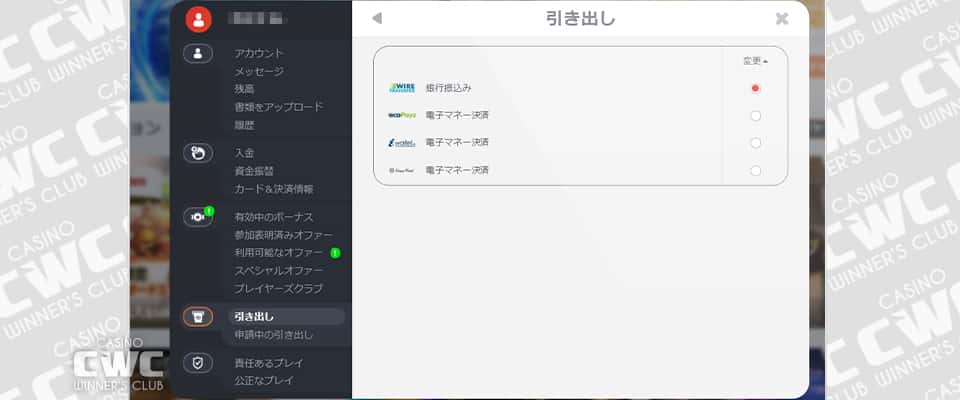This screenshot has height=400, width=960.
Task: Select the iWallet 電子マネー決済 radio button
Action: tap(756, 143)
